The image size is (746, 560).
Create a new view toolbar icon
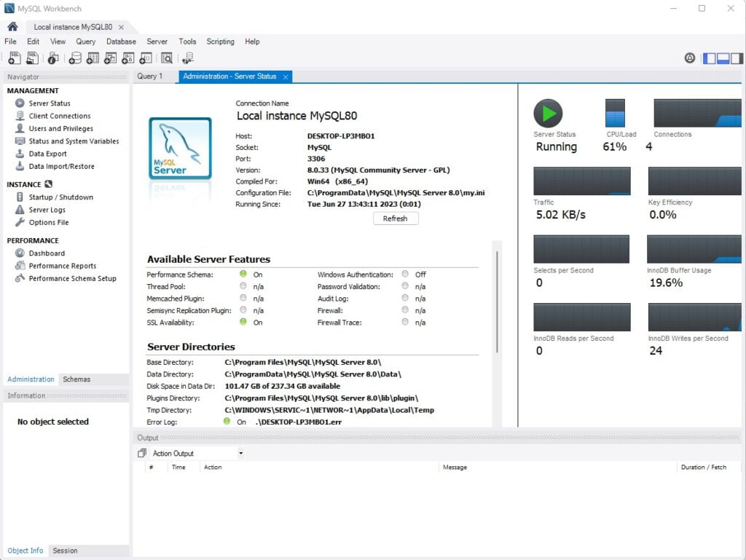tap(111, 58)
